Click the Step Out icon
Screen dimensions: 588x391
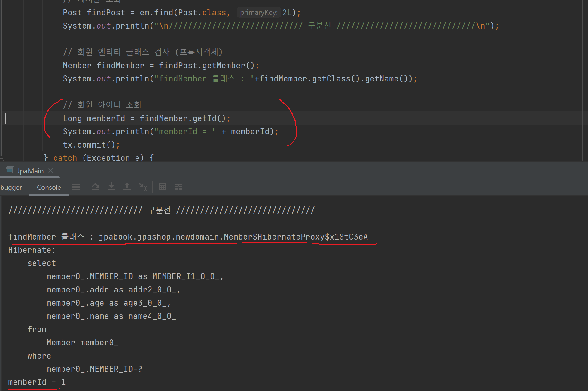click(127, 187)
